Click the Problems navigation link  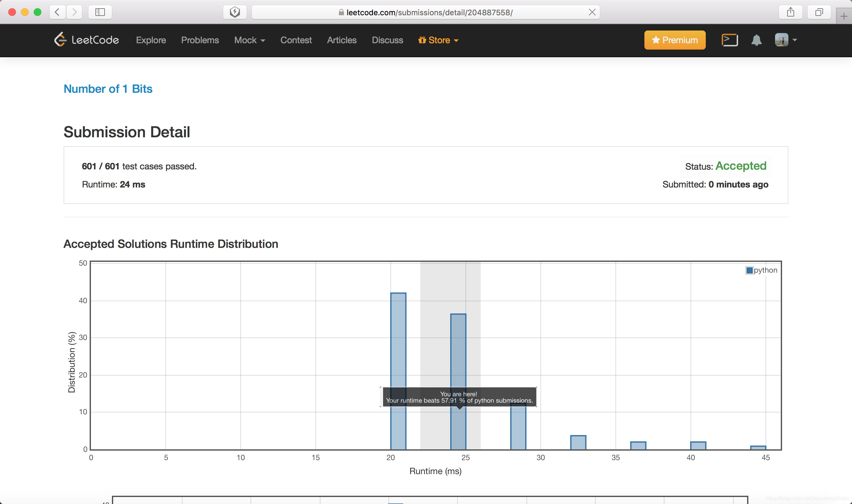(x=200, y=40)
